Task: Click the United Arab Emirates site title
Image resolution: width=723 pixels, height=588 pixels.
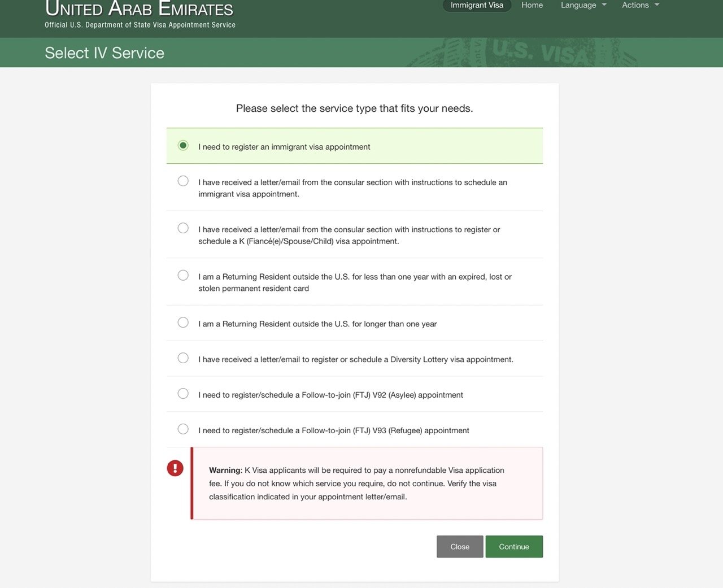Action: [139, 9]
